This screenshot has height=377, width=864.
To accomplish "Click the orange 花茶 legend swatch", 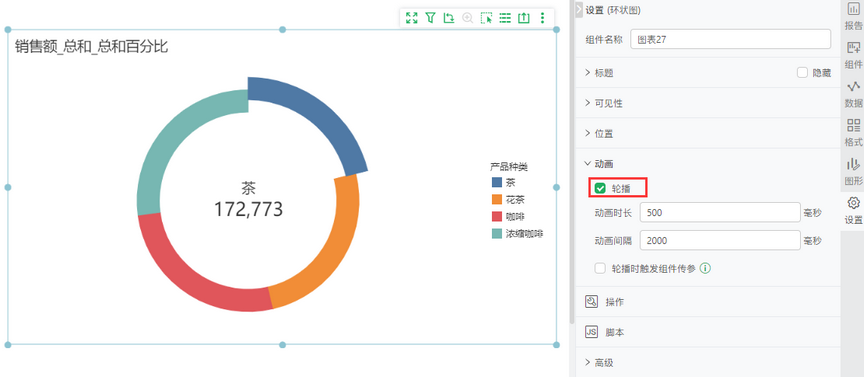I will tap(496, 199).
